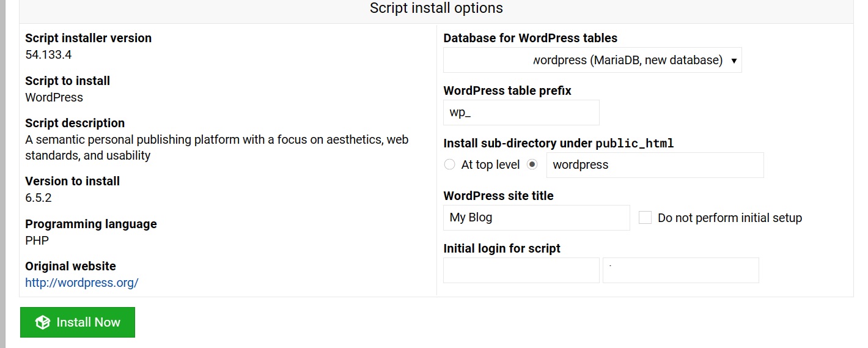Click the WordPress table prefix label
Screen dimensions: 868x348
507,91
